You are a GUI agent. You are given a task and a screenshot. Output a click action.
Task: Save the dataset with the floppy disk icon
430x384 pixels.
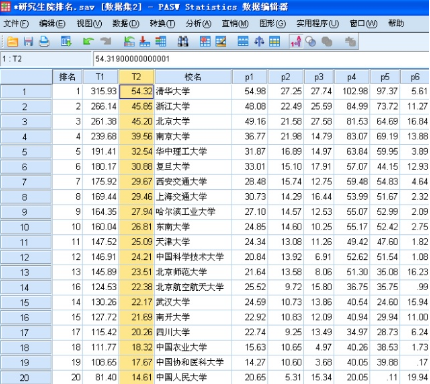click(x=28, y=42)
